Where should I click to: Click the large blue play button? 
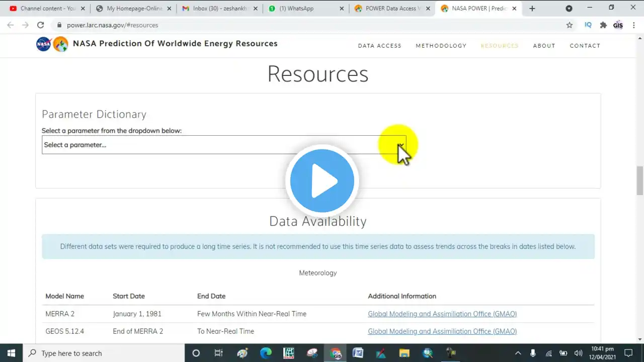tap(322, 181)
